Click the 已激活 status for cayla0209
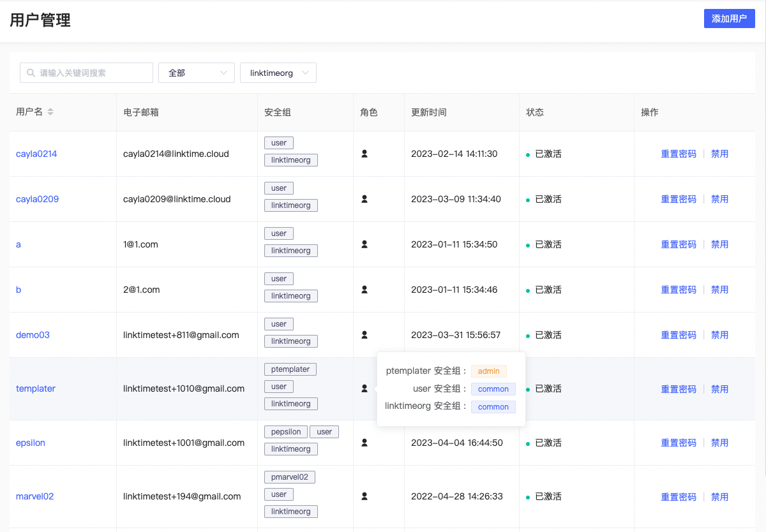766x532 pixels. click(548, 199)
